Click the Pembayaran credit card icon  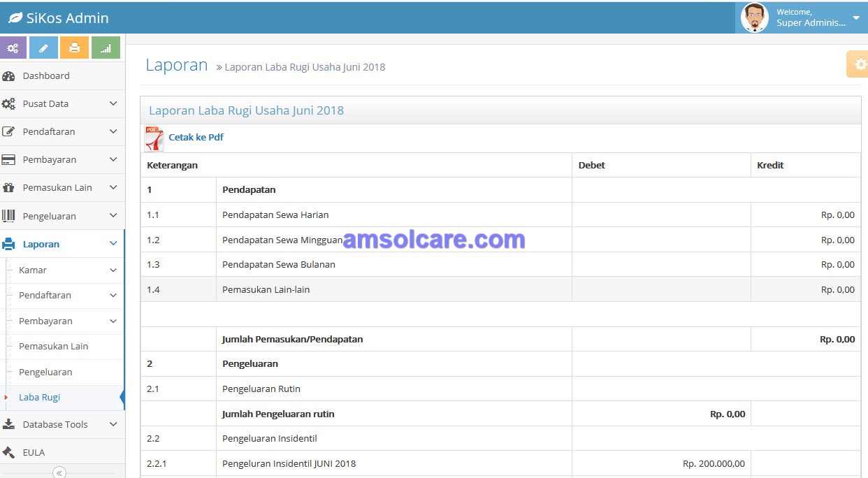point(8,160)
